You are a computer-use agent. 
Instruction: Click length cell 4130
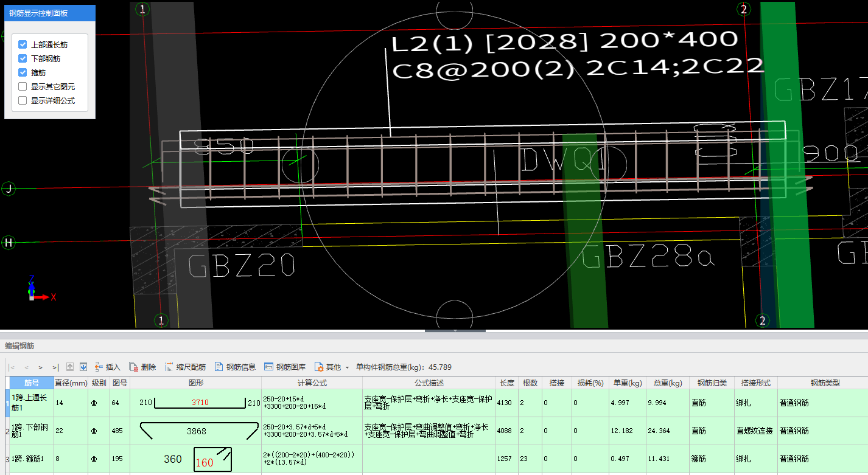(507, 403)
